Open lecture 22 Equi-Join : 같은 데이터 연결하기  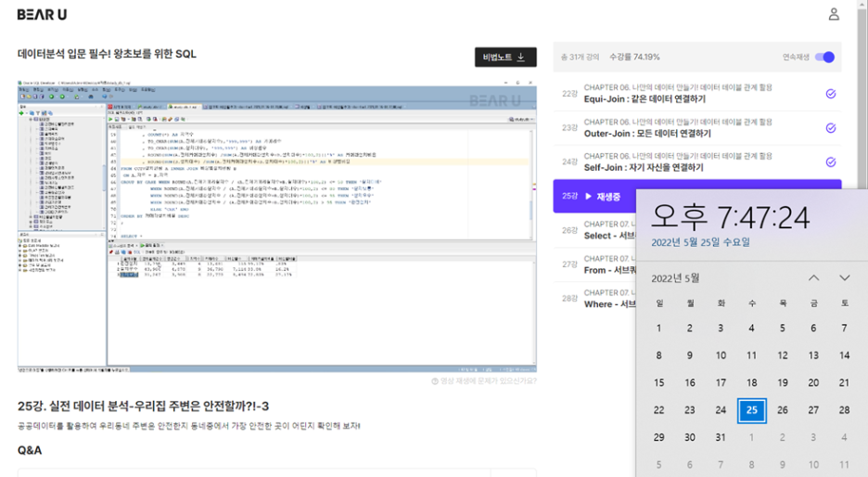pos(697,94)
